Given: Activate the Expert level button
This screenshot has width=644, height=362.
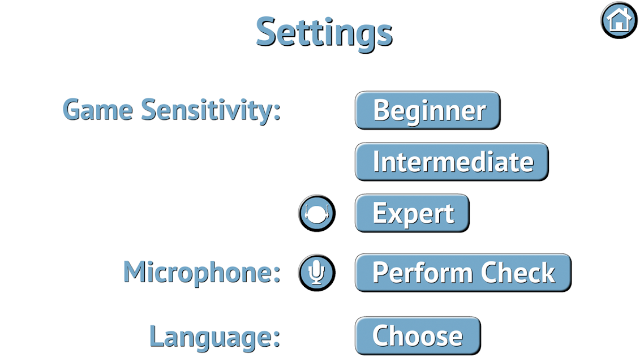Looking at the screenshot, I should point(412,213).
